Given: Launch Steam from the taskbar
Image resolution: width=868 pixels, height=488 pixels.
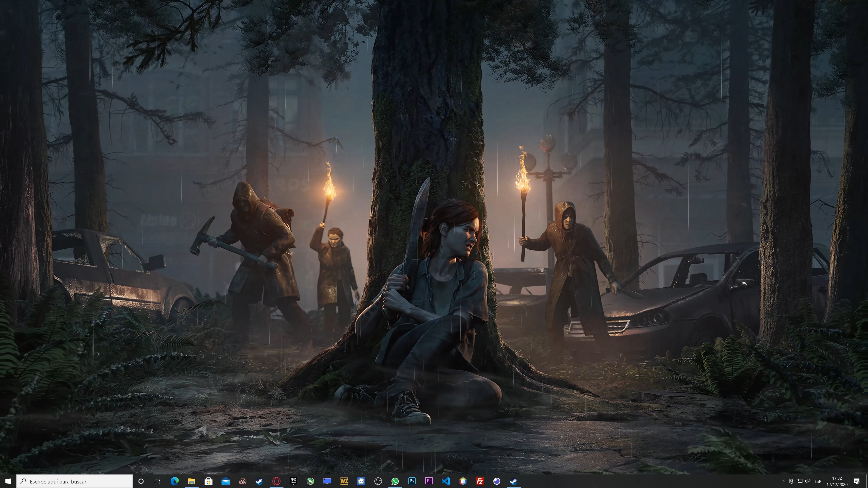Looking at the screenshot, I should pyautogui.click(x=260, y=481).
